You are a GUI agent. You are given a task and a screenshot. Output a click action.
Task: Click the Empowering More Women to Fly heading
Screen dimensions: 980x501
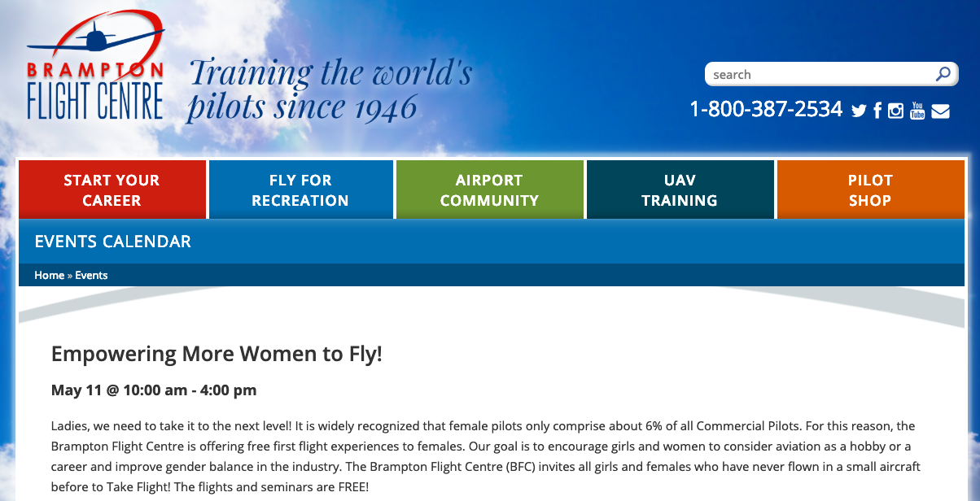[217, 354]
